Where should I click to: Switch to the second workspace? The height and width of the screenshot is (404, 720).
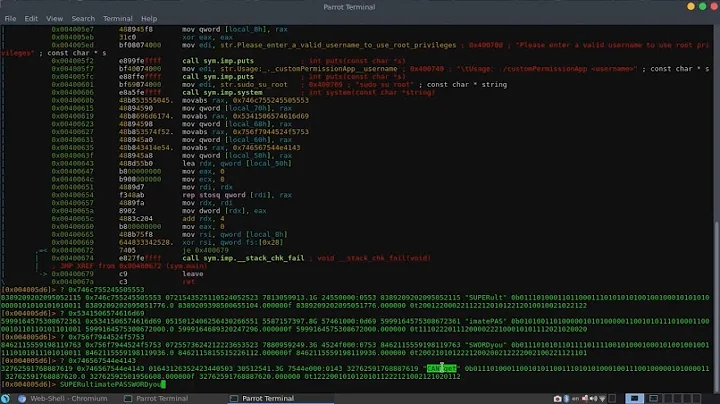click(x=653, y=398)
